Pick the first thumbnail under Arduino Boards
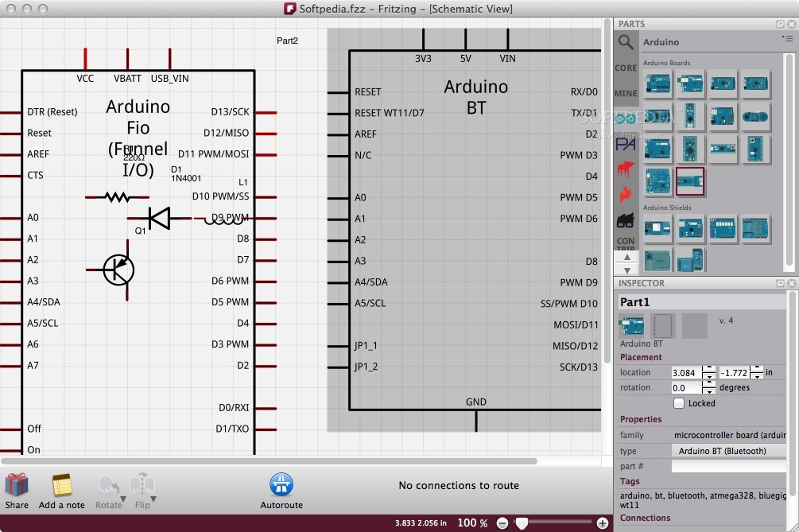 coord(657,83)
